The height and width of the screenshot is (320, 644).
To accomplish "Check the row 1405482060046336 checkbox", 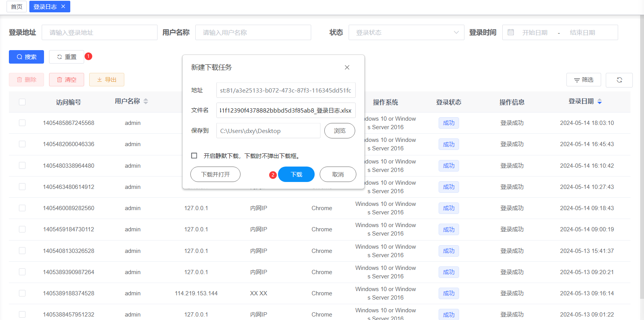I will (x=22, y=144).
